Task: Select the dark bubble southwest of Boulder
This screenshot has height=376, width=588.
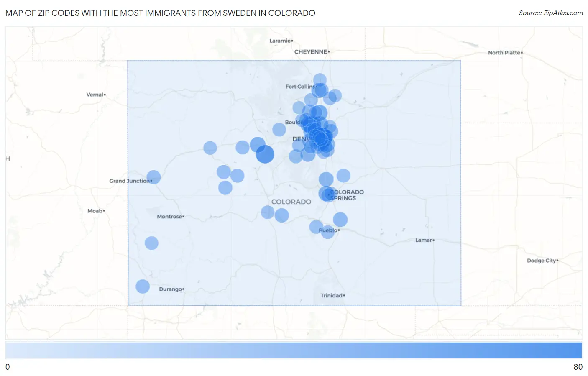Action: pyautogui.click(x=265, y=154)
